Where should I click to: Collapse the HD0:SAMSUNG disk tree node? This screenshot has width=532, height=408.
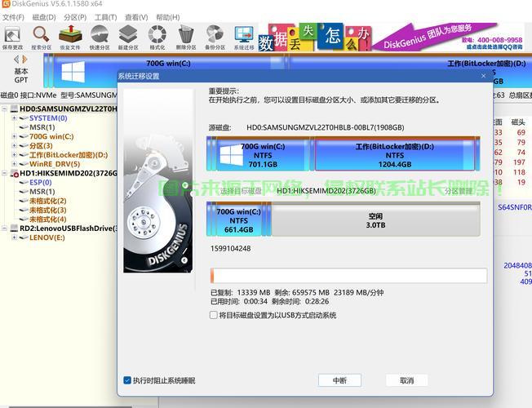(5, 109)
